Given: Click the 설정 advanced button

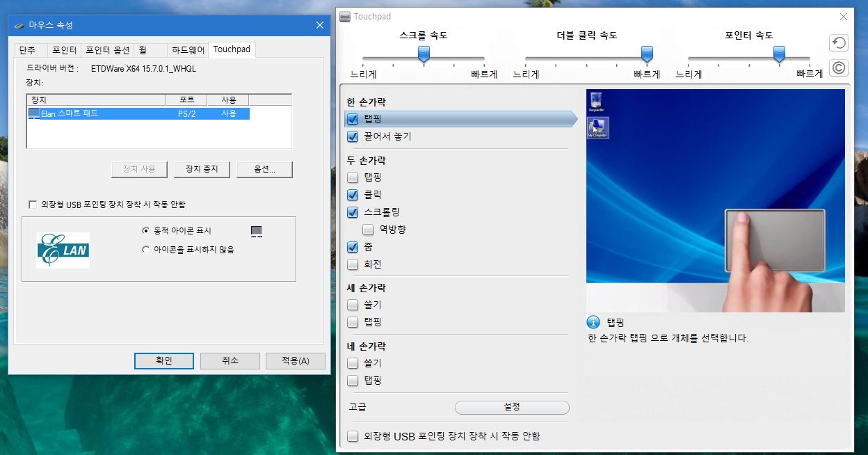Looking at the screenshot, I should tap(512, 407).
